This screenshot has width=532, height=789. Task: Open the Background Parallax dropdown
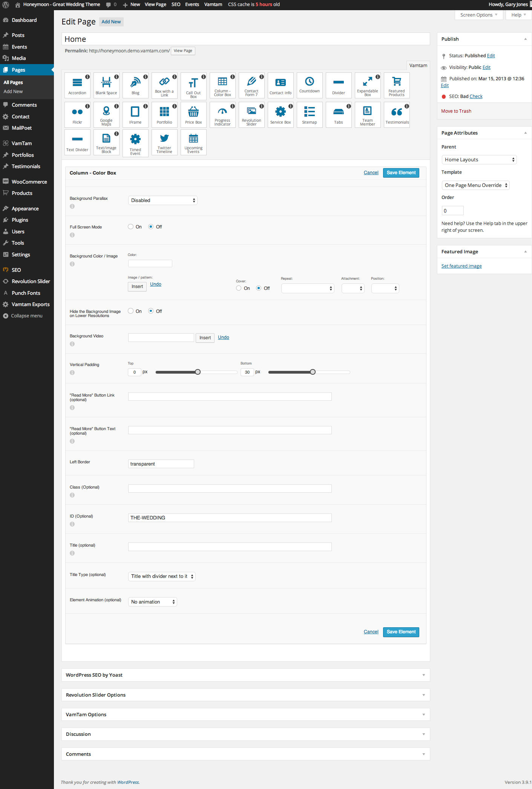[x=163, y=201]
